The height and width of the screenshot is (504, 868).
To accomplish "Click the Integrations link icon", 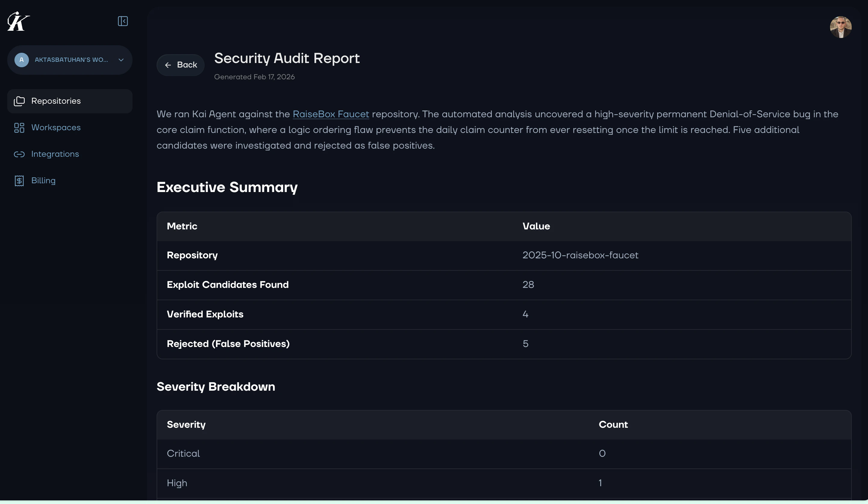I will coord(19,154).
